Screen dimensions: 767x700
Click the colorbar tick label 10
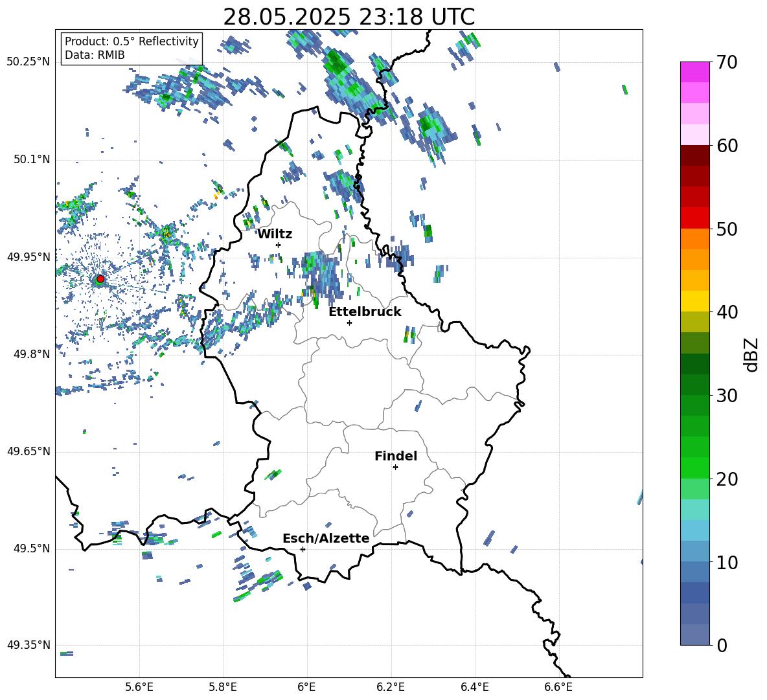[727, 562]
